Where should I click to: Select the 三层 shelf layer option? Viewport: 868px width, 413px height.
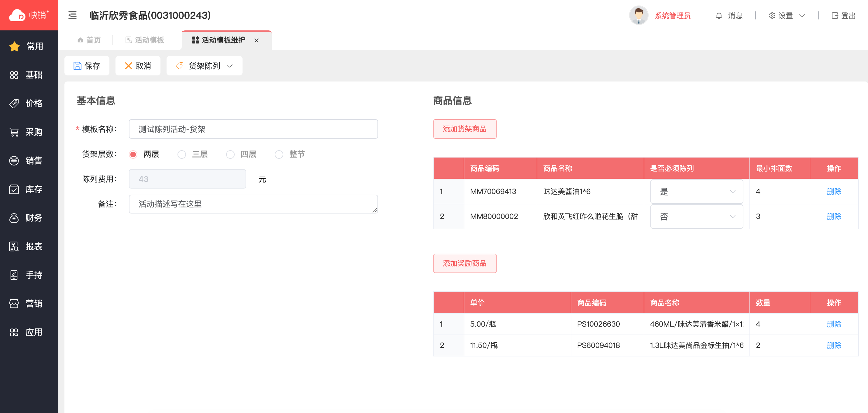click(x=182, y=154)
